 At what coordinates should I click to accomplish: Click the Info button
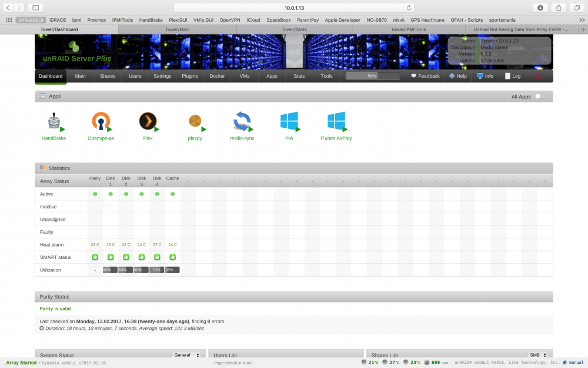tap(485, 76)
